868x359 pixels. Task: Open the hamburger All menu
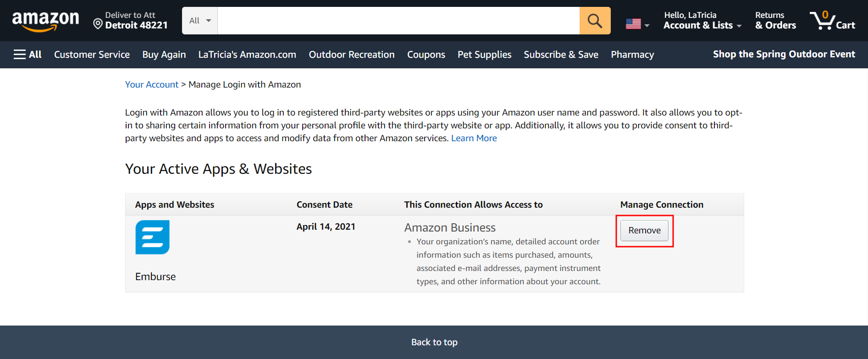(28, 55)
